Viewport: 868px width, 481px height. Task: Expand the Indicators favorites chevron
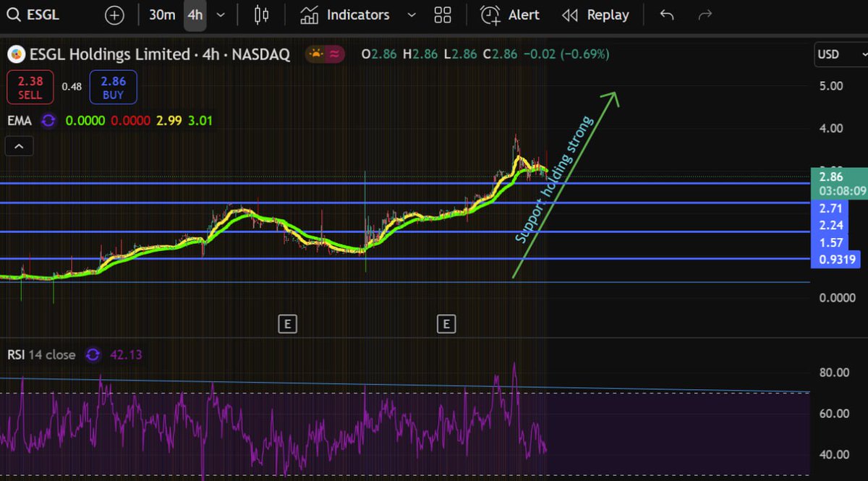tap(412, 14)
